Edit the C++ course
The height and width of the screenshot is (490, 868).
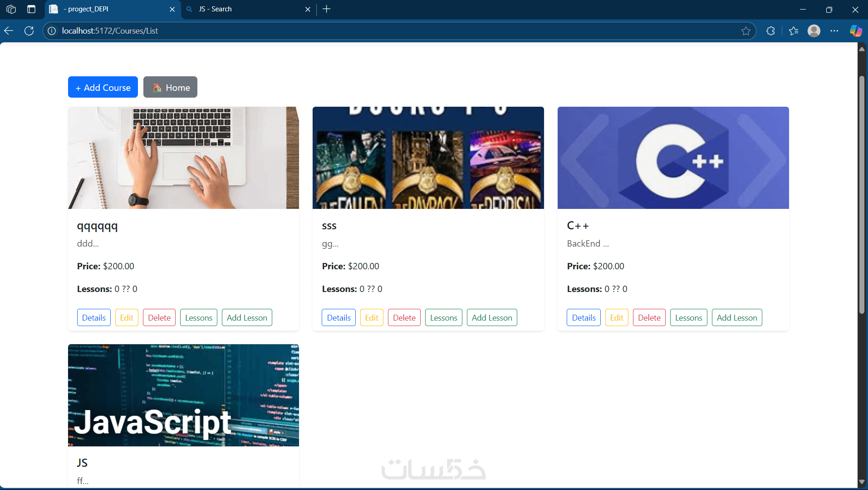click(617, 317)
